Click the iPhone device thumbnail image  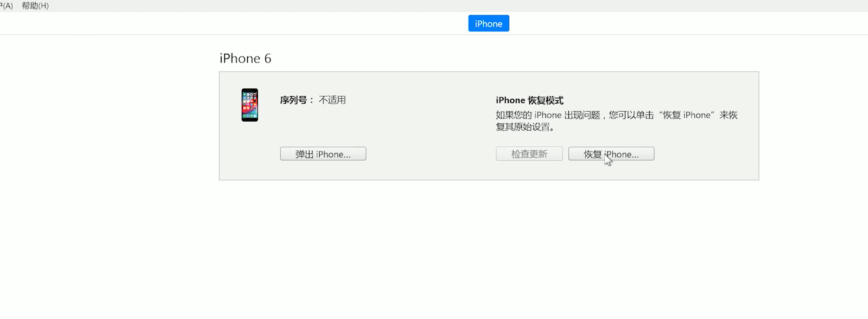[x=250, y=105]
